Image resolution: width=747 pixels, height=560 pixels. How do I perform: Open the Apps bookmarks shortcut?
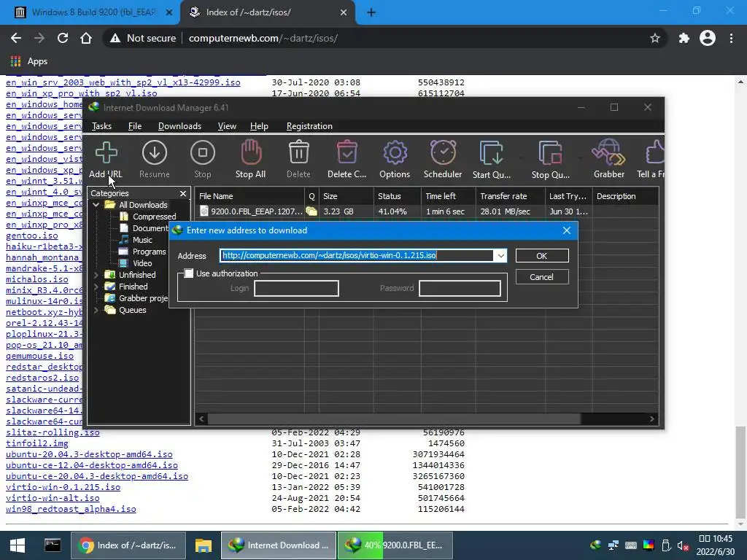point(28,61)
